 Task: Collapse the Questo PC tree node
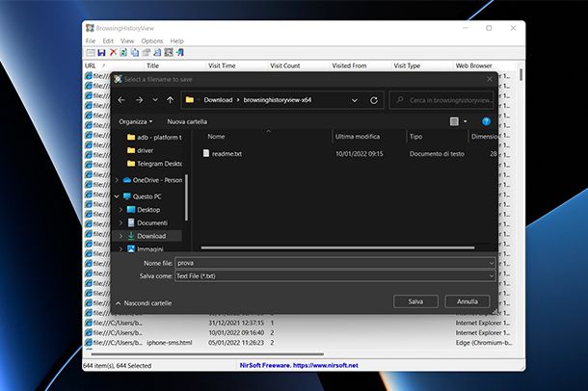coord(117,196)
